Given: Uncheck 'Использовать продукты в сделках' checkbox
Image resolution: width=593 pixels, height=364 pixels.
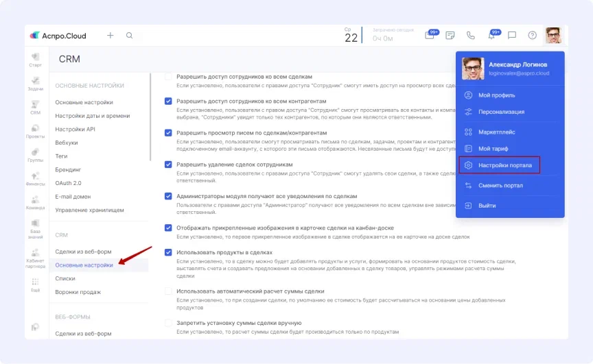Looking at the screenshot, I should 168,252.
